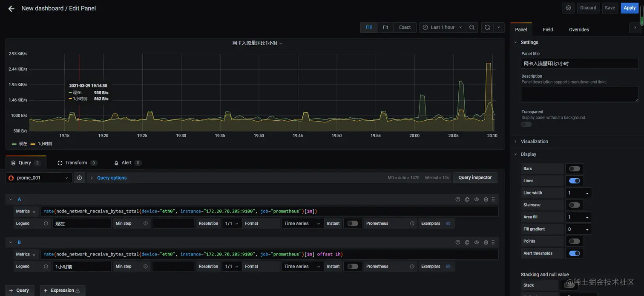
Task: Collapse the Display section
Action: (528, 154)
